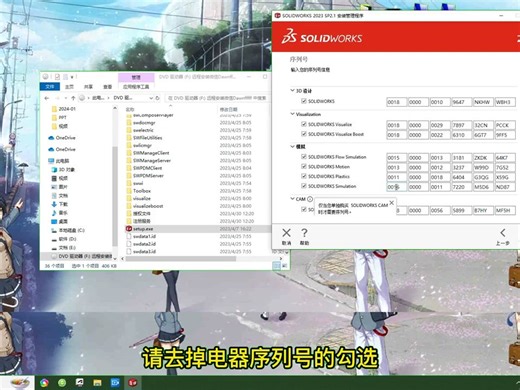Image resolution: width=520 pixels, height=390 pixels.
Task: Collapse the 模拟 simulation section chevron
Action: tap(292, 146)
